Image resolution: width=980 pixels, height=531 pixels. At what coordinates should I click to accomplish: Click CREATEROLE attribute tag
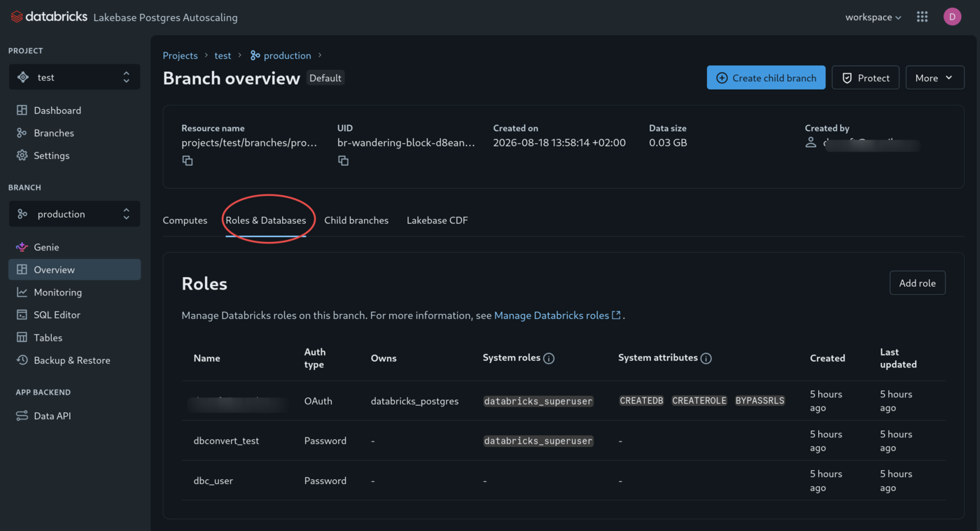click(x=699, y=401)
